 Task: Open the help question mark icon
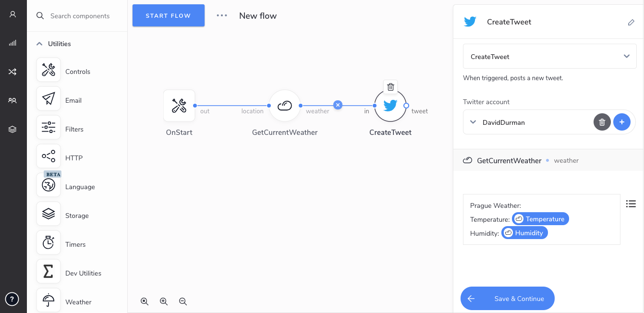pos(12,299)
